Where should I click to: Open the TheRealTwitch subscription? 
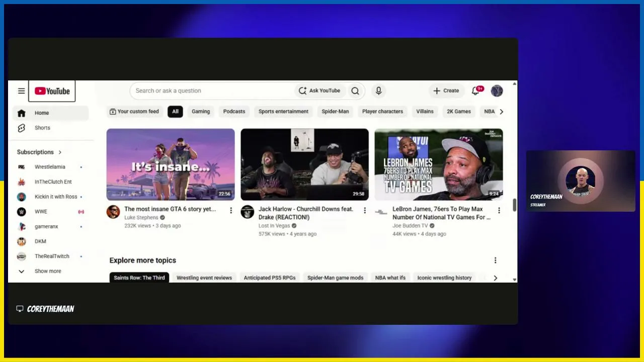coord(51,256)
